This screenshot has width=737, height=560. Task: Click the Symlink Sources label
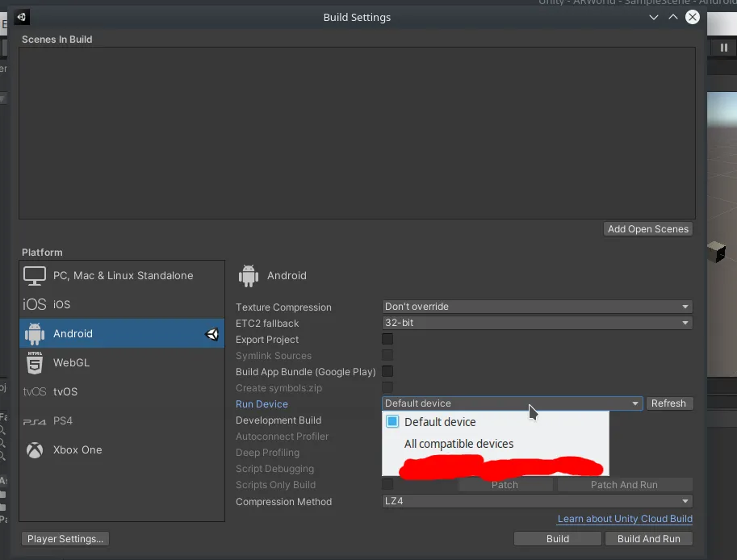pyautogui.click(x=274, y=356)
